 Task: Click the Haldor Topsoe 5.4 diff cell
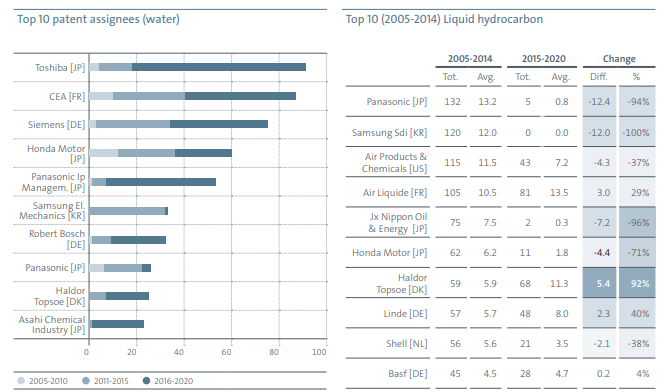[x=599, y=283]
